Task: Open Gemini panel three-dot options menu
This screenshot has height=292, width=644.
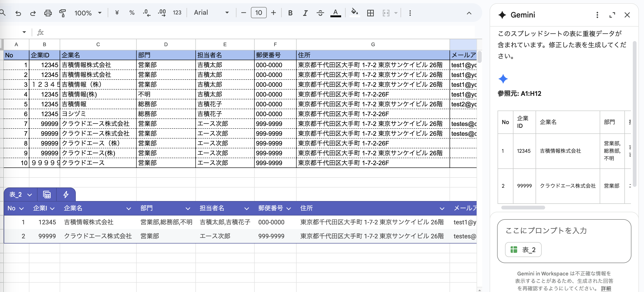Action: click(x=597, y=15)
